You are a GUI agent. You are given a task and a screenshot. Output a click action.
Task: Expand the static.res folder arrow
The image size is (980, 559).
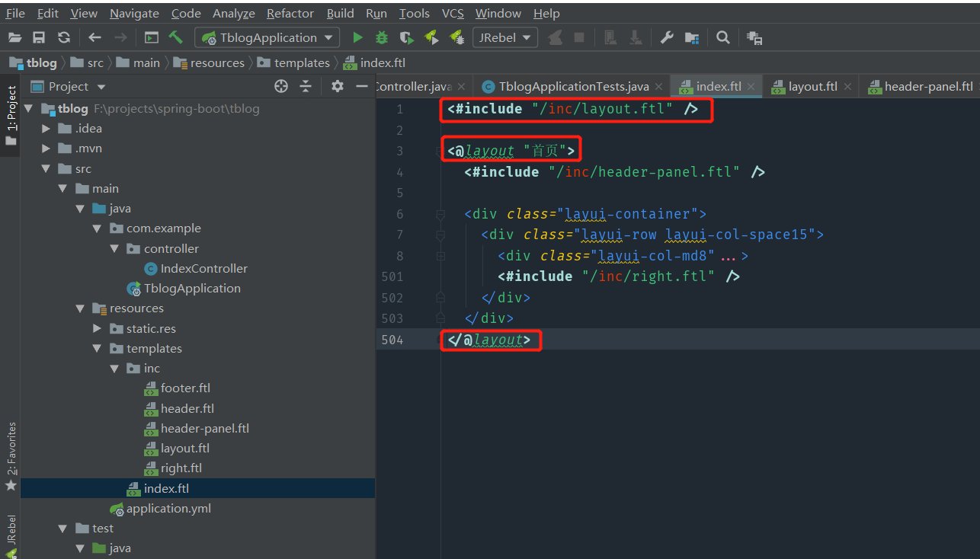97,328
